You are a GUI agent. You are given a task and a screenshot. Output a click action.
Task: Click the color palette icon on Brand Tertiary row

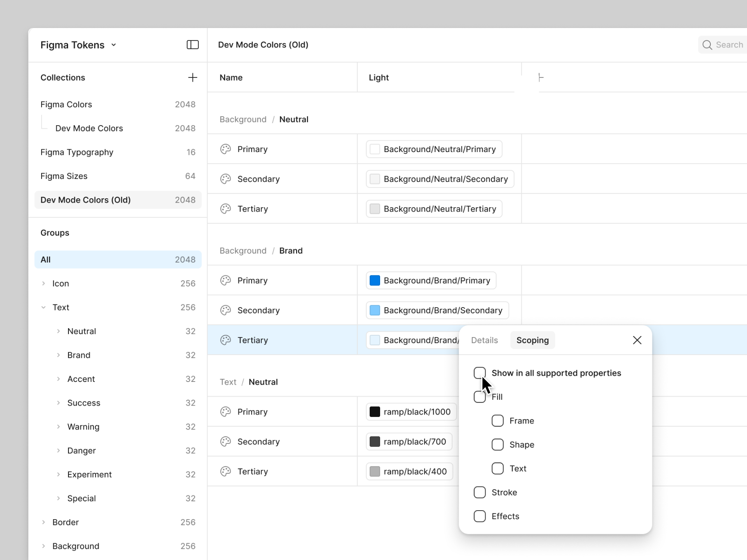click(226, 340)
